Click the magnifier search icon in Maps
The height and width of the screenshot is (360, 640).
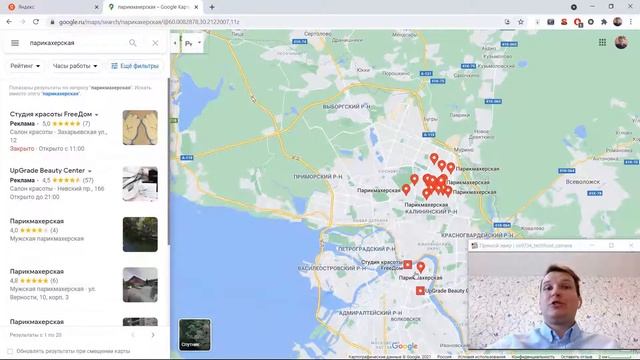(x=133, y=43)
